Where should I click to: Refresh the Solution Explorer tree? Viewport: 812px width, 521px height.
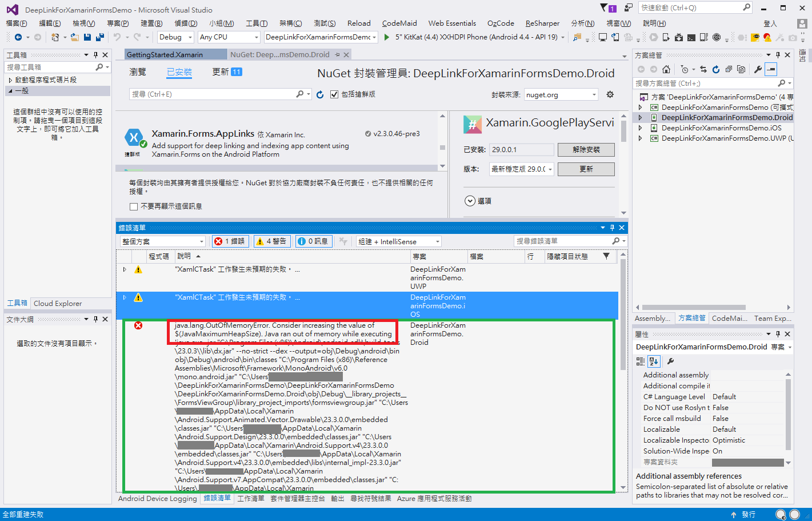click(716, 69)
